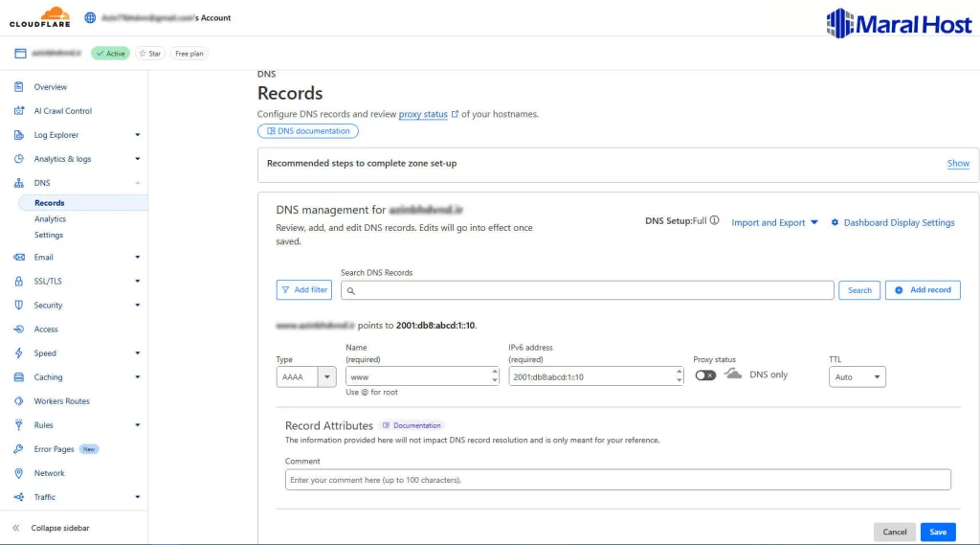Expand the Traffic submenu arrow
The width and height of the screenshot is (980, 545).
point(138,497)
